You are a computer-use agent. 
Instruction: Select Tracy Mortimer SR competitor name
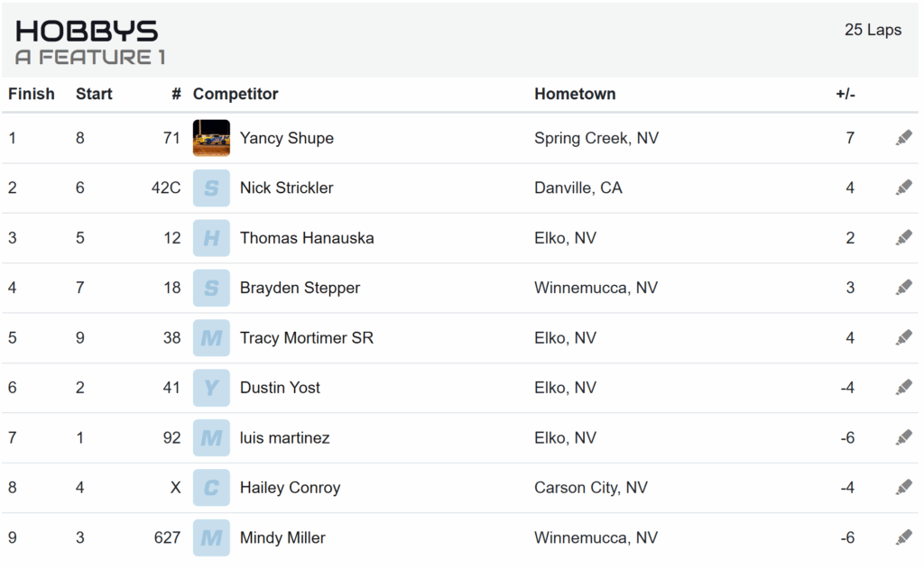(x=306, y=338)
